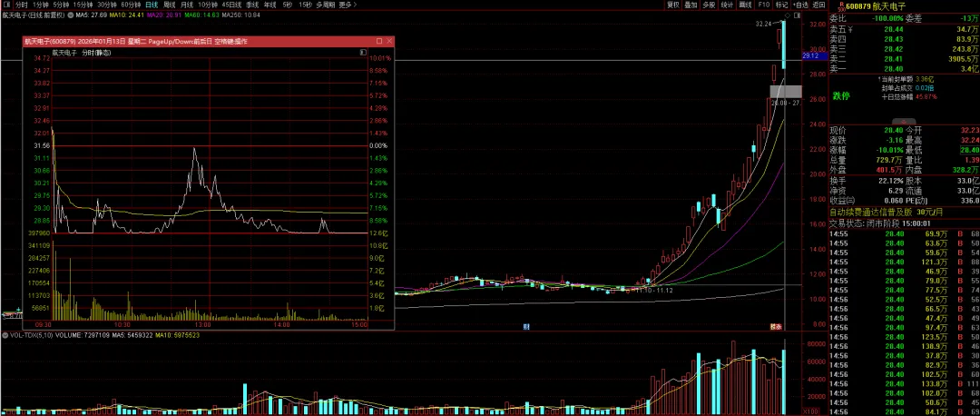Open the 复权 adjustment menu

672,5
